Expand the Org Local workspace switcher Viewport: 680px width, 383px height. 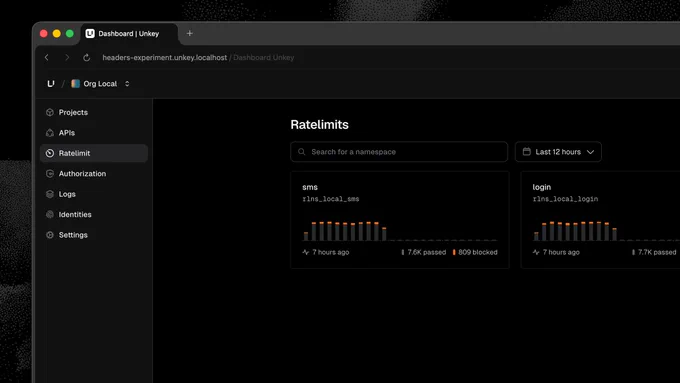tap(127, 84)
